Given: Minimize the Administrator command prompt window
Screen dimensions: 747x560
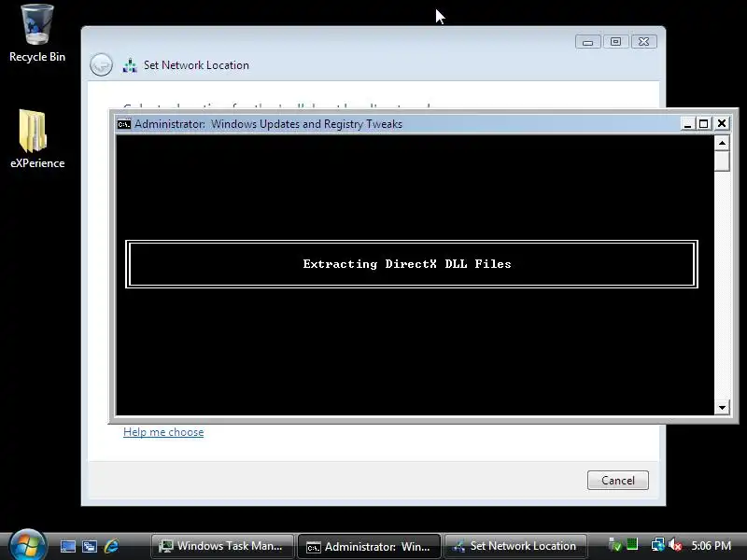Looking at the screenshot, I should point(687,124).
